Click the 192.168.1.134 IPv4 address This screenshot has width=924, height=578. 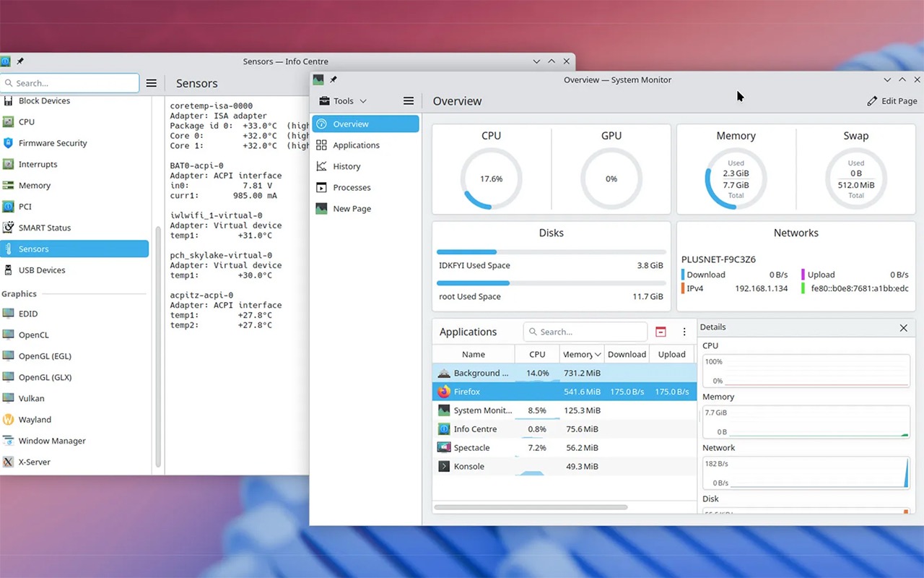pos(762,288)
